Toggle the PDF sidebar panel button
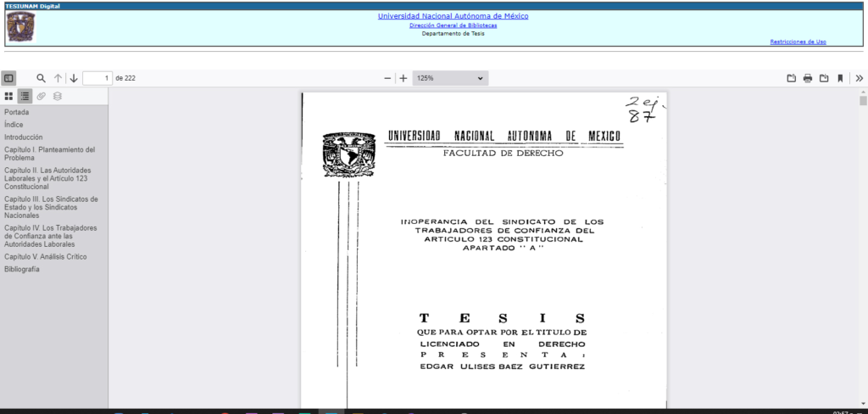Image resolution: width=868 pixels, height=414 pixels. tap(8, 78)
